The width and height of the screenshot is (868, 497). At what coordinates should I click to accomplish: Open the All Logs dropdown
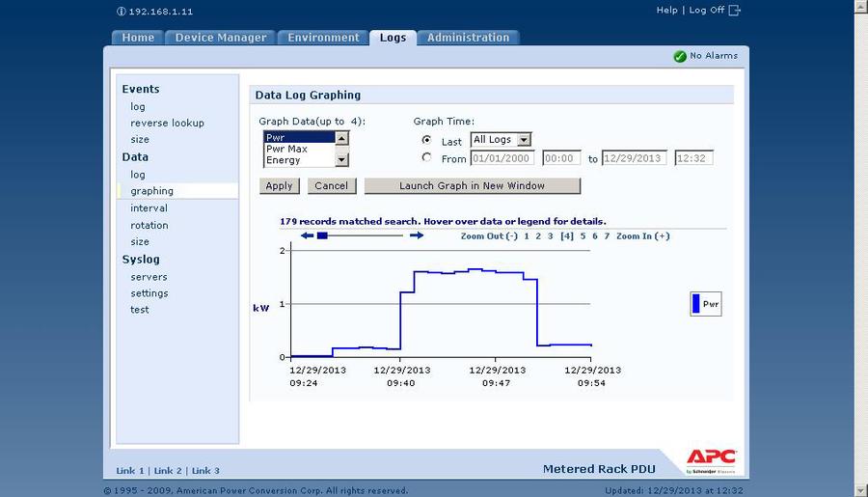(x=501, y=140)
